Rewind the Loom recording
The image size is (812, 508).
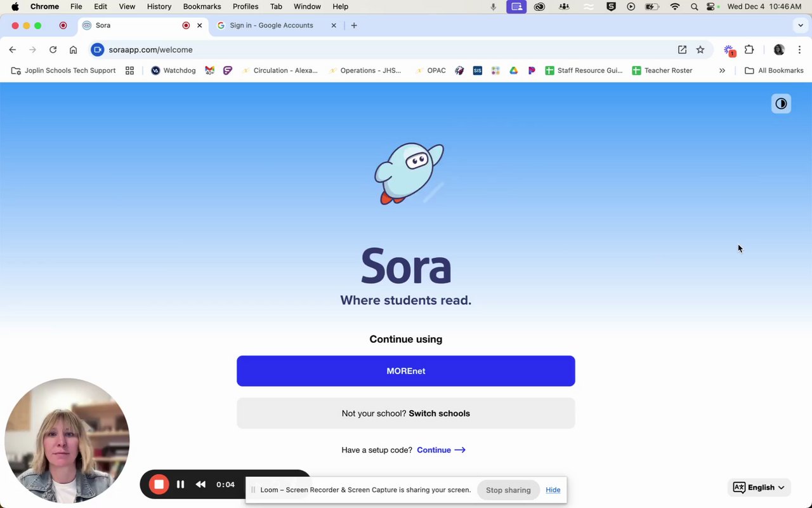(x=200, y=485)
